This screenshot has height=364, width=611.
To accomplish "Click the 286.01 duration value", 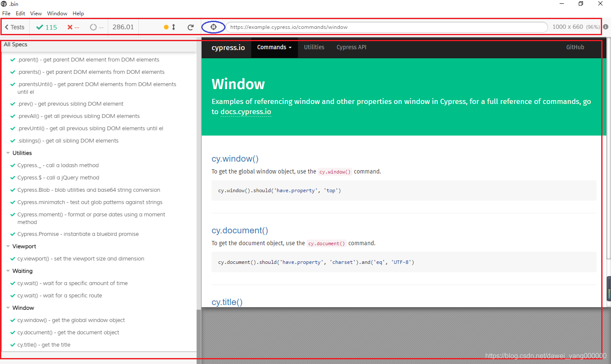I will tap(123, 27).
